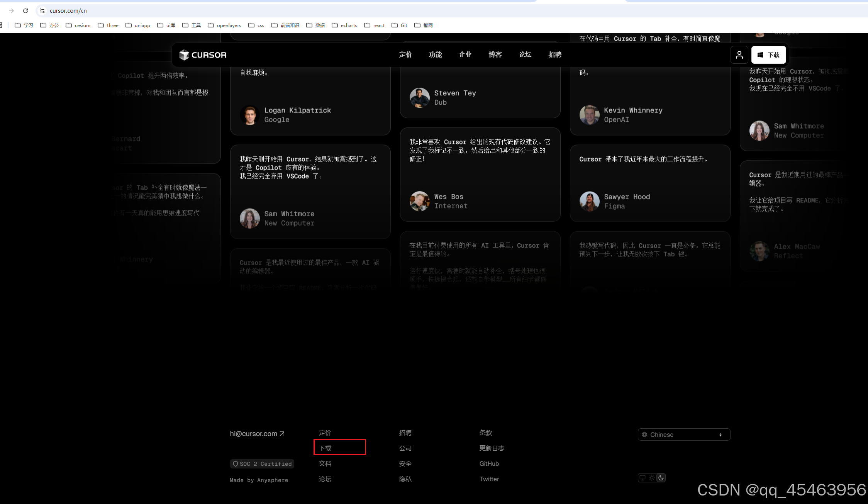The image size is (868, 504).
Task: Select dark theme (moon icon)
Action: [x=661, y=478]
